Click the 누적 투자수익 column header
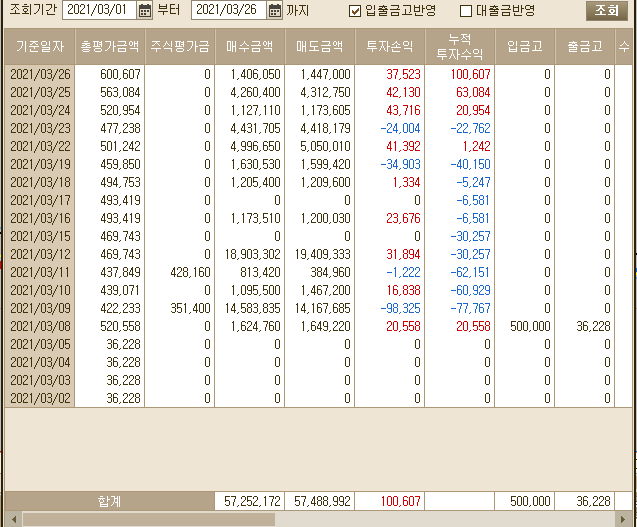This screenshot has height=527, width=637. (x=459, y=47)
